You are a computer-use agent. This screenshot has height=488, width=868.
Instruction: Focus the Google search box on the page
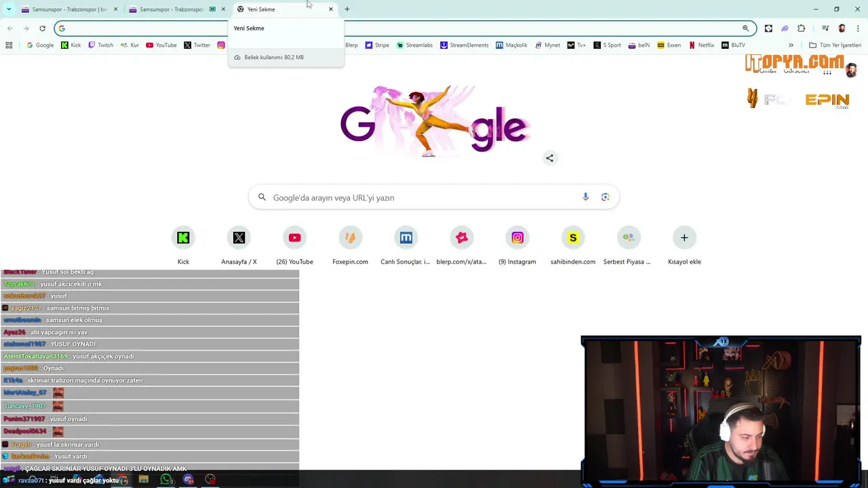(x=433, y=197)
